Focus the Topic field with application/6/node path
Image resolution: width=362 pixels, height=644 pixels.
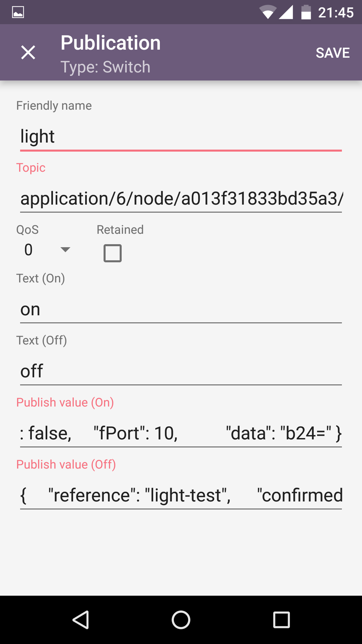pos(181,199)
